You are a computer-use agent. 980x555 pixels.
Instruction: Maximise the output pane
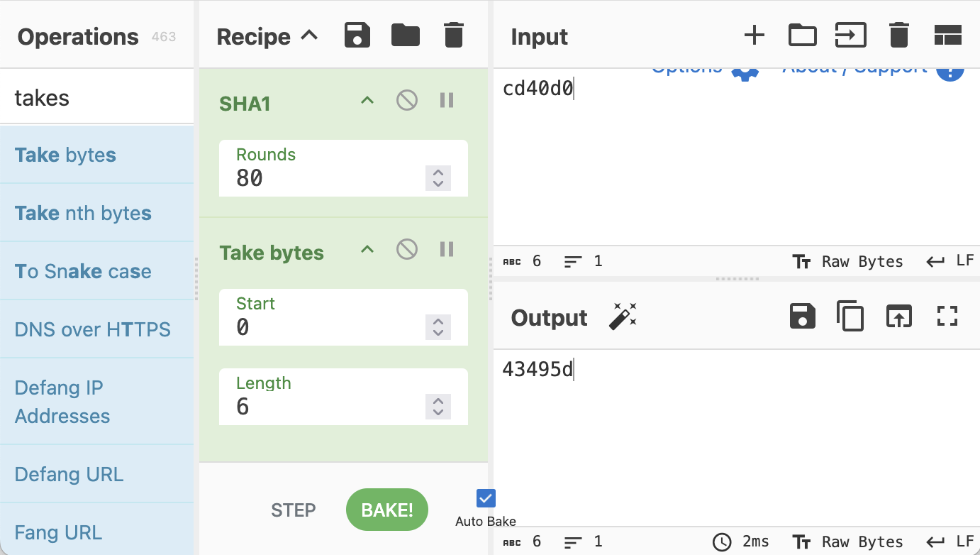pyautogui.click(x=947, y=317)
